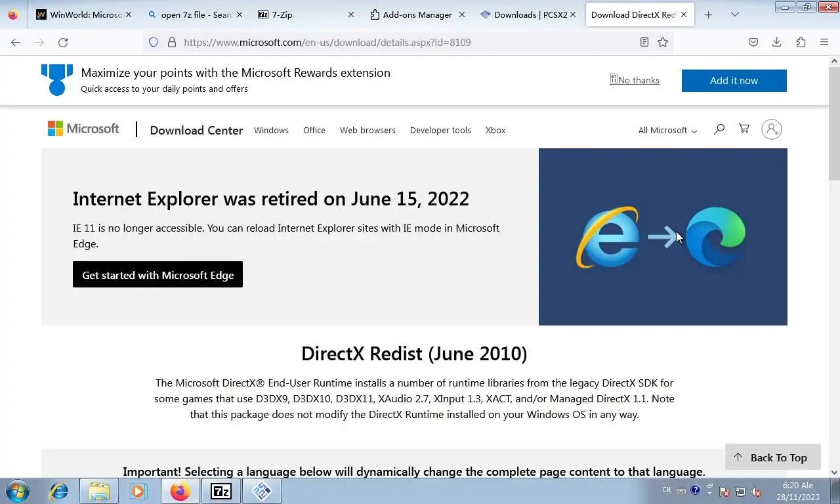840x504 pixels.
Task: Click the vertical scrollbar thumb
Action: point(834,123)
